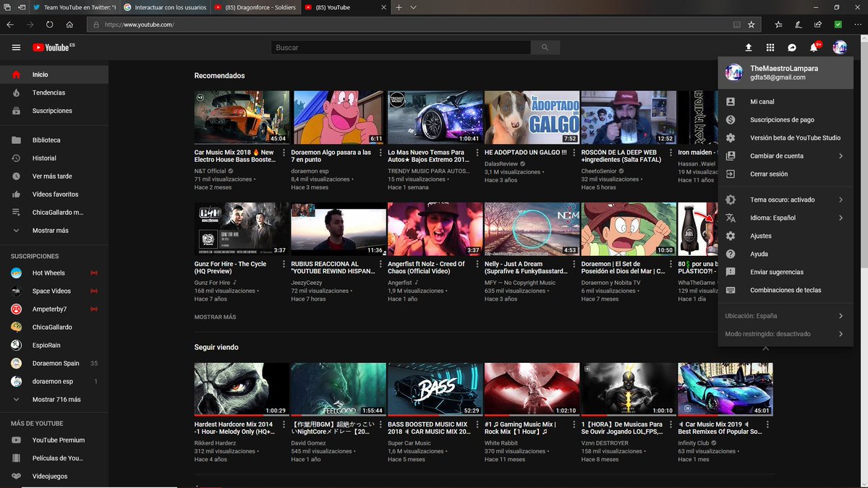Open EspioRain subscription channel
The width and height of the screenshot is (868, 488).
54,346
